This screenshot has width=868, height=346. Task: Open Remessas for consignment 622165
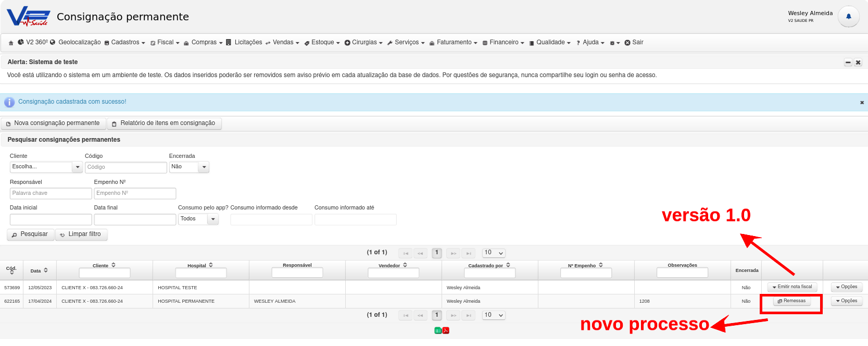pos(791,301)
